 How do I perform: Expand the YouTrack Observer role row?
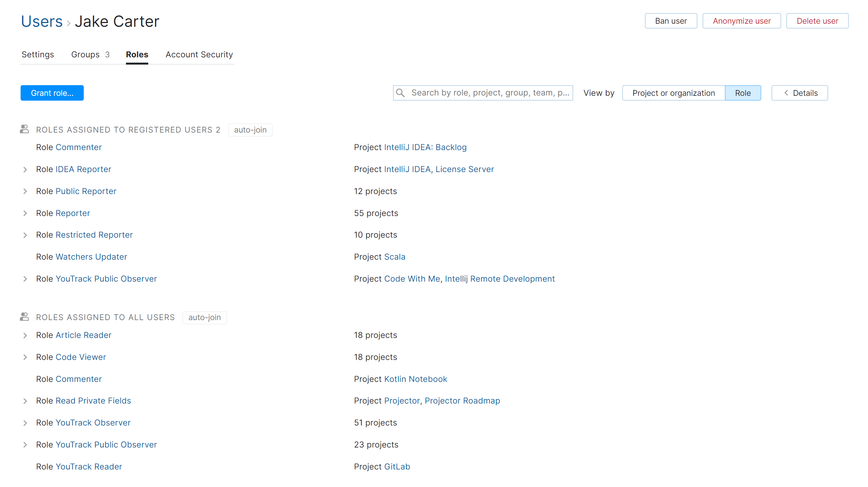[x=25, y=423]
